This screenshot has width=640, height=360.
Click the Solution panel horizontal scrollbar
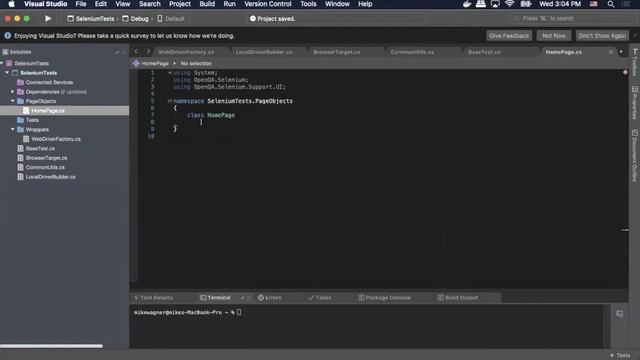tap(51, 346)
